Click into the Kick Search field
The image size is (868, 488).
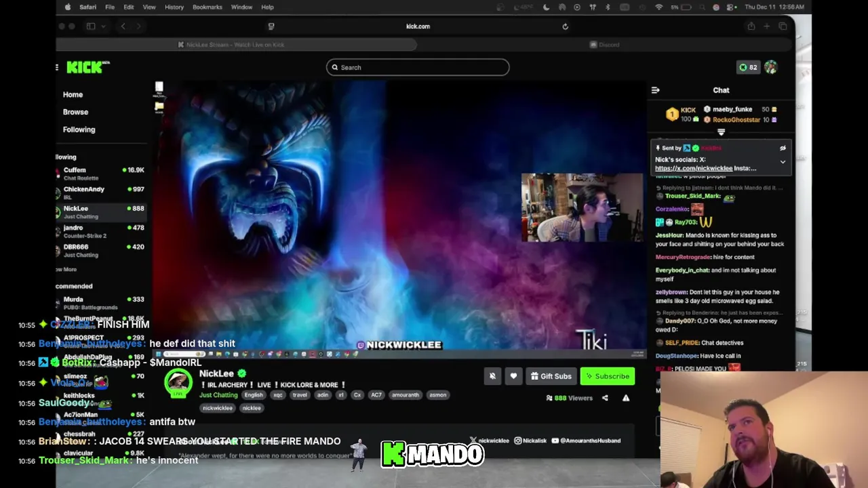(418, 67)
